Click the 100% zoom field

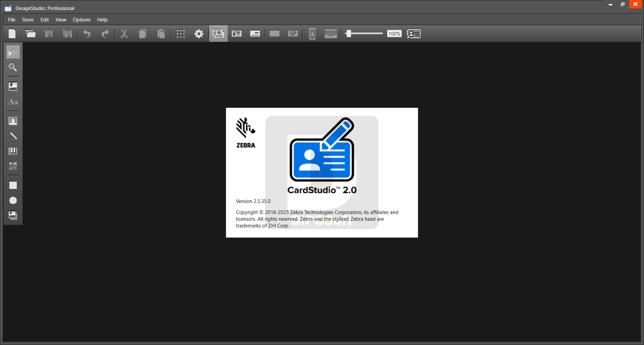click(394, 33)
